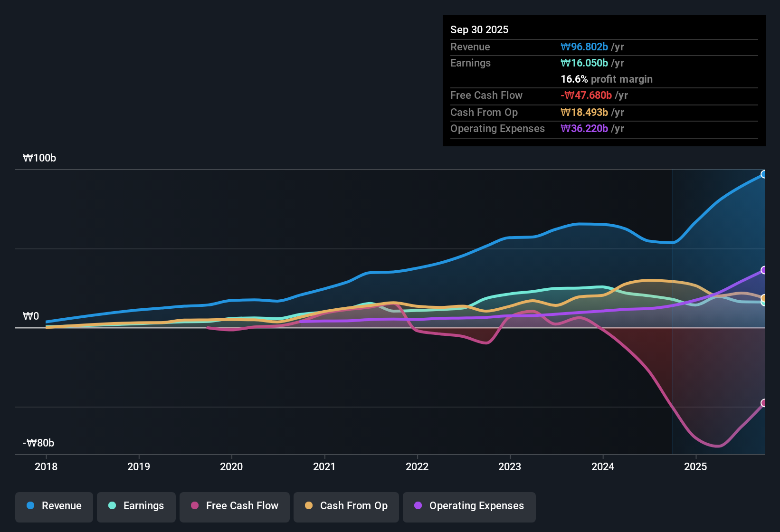
Task: Click the Free Cash Flow endpoint circle marker
Action: click(x=764, y=403)
